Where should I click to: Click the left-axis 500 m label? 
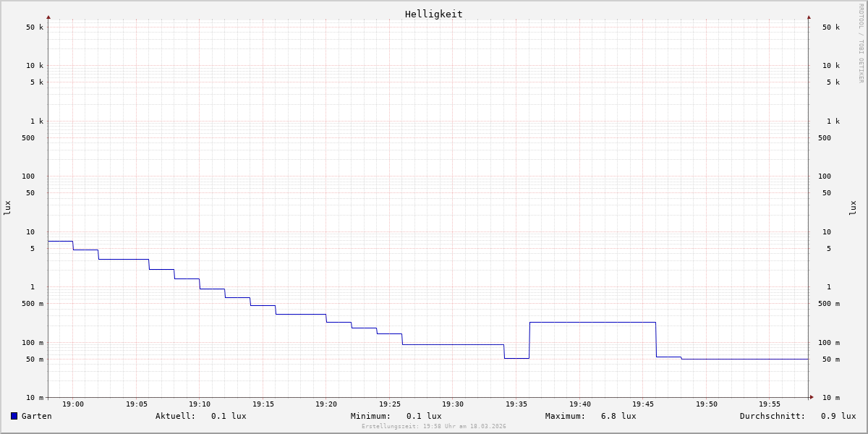tap(33, 304)
